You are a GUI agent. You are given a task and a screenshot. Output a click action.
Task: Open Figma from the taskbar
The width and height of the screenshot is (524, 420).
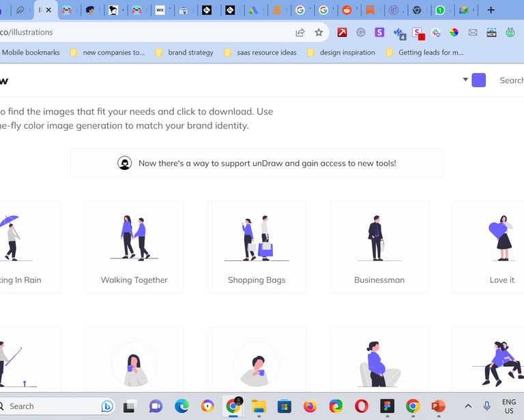pyautogui.click(x=388, y=406)
